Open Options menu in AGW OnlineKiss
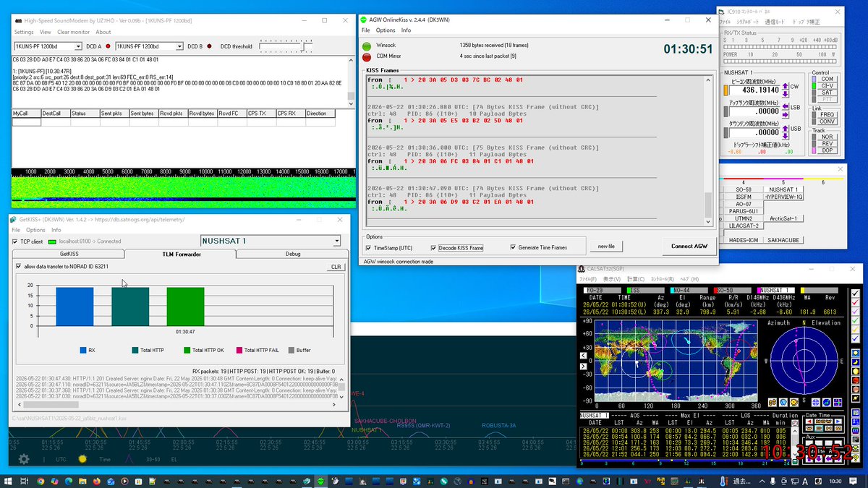Viewport: 868px width, 488px height. point(386,30)
